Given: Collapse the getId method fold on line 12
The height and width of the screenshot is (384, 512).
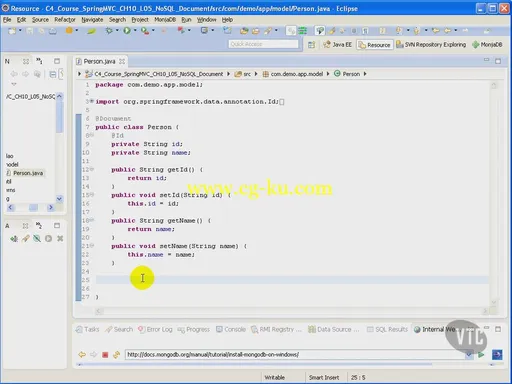Looking at the screenshot, I should (92, 169).
